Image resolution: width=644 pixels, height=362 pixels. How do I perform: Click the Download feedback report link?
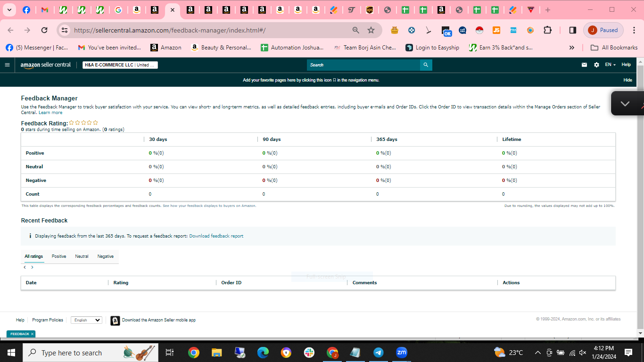click(x=216, y=236)
